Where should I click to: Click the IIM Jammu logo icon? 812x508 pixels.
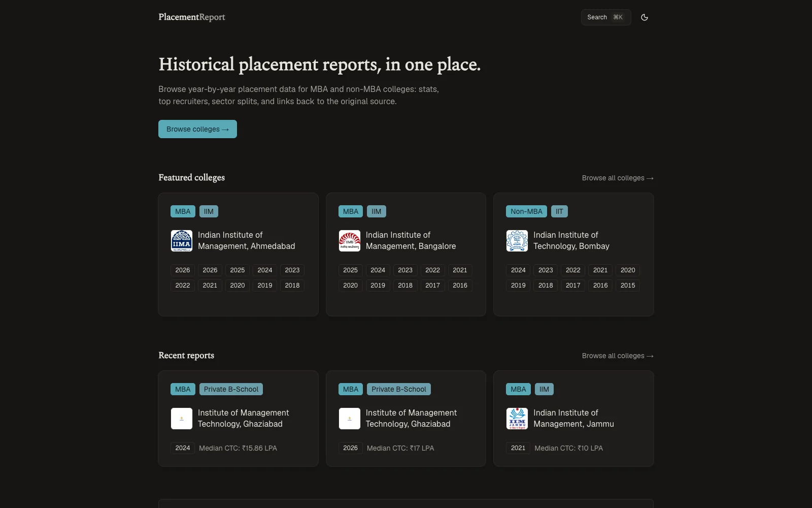[517, 419]
